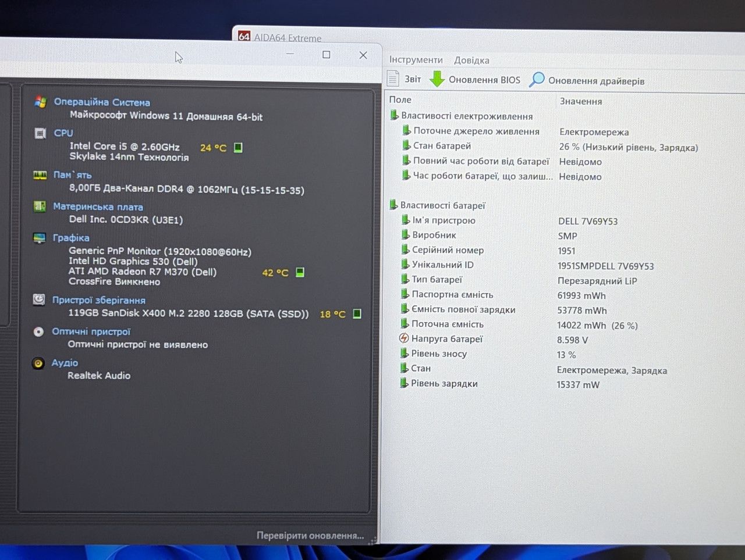Viewport: 745px width, 560px height.
Task: Click Перевірити оновлення... in Speccy
Action: point(310,536)
